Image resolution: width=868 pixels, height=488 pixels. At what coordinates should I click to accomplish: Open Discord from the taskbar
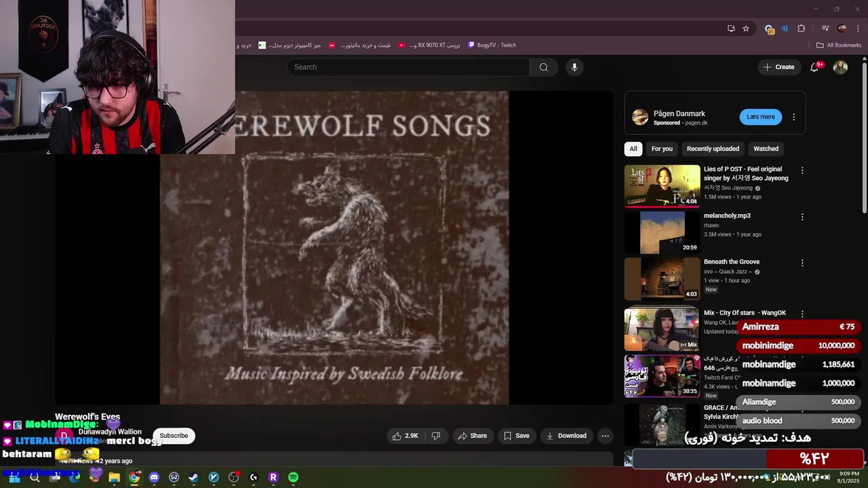[154, 477]
